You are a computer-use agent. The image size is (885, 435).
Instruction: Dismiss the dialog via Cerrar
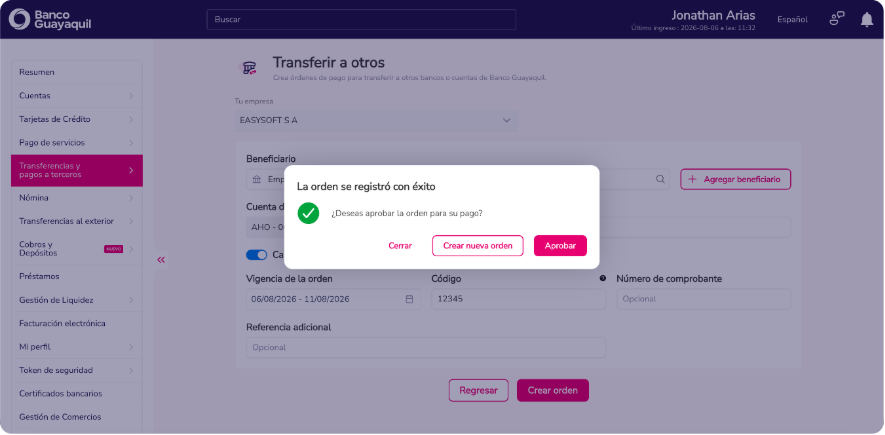(400, 245)
